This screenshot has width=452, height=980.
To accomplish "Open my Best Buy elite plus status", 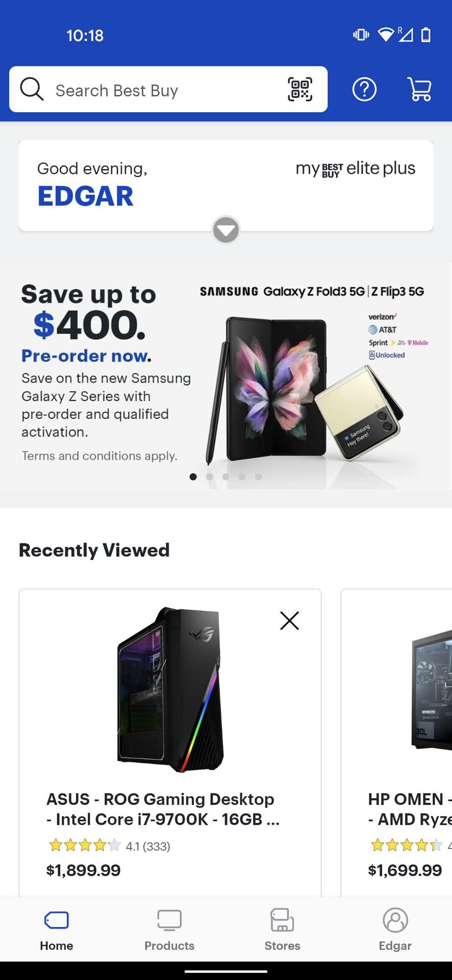I will point(356,168).
